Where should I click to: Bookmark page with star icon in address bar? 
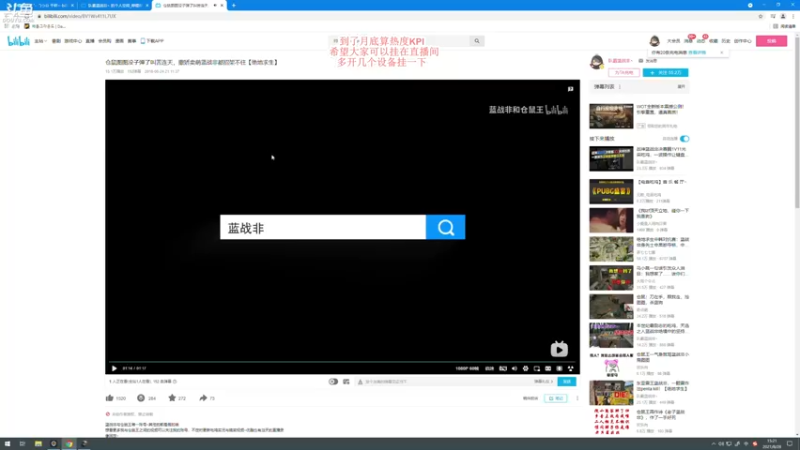coord(760,16)
